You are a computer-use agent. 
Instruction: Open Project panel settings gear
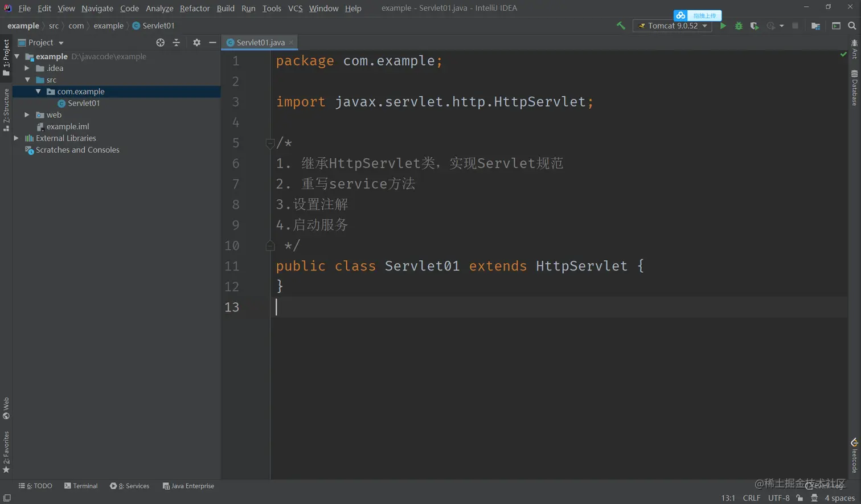(x=196, y=43)
